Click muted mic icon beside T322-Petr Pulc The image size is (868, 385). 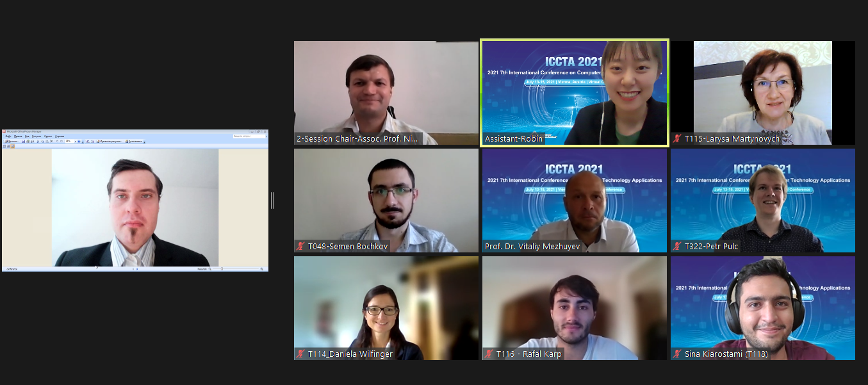click(x=677, y=246)
